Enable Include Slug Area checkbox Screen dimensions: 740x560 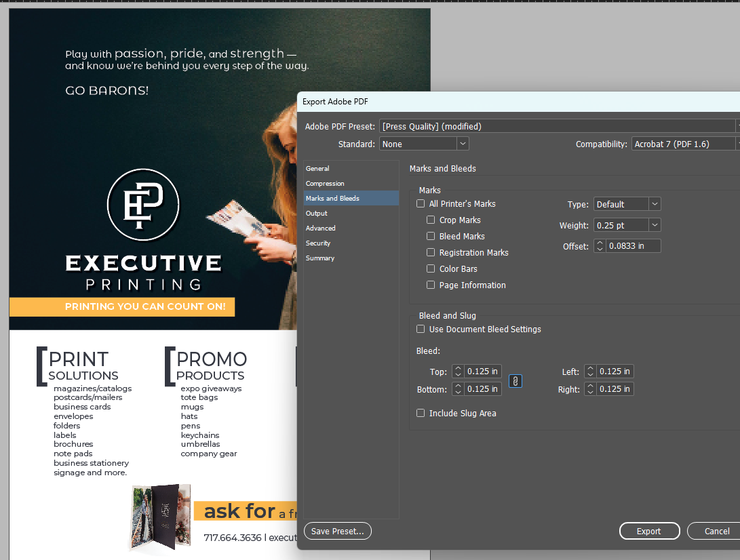421,413
